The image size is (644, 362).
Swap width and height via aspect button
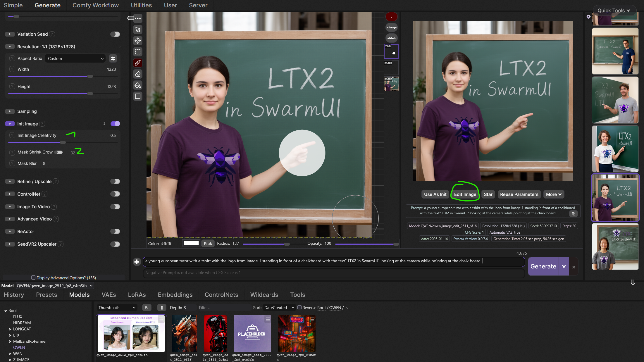click(x=113, y=58)
